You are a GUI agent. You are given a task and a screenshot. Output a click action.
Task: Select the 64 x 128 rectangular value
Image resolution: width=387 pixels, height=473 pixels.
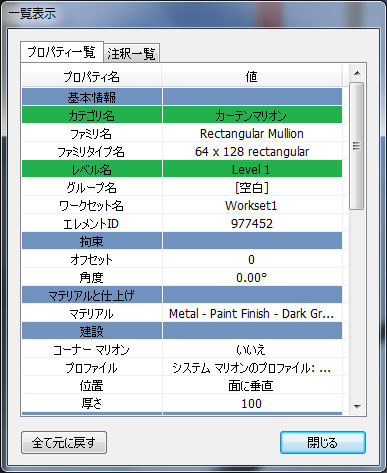click(252, 152)
